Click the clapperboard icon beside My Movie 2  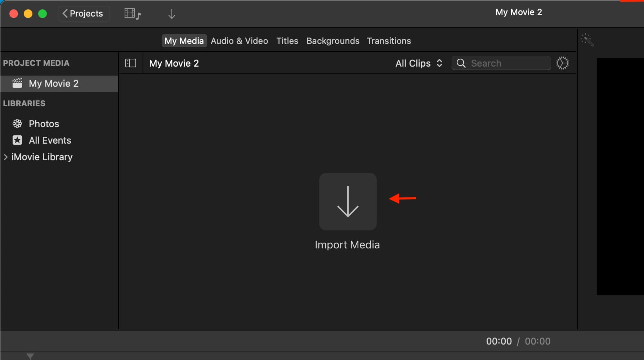pyautogui.click(x=17, y=83)
